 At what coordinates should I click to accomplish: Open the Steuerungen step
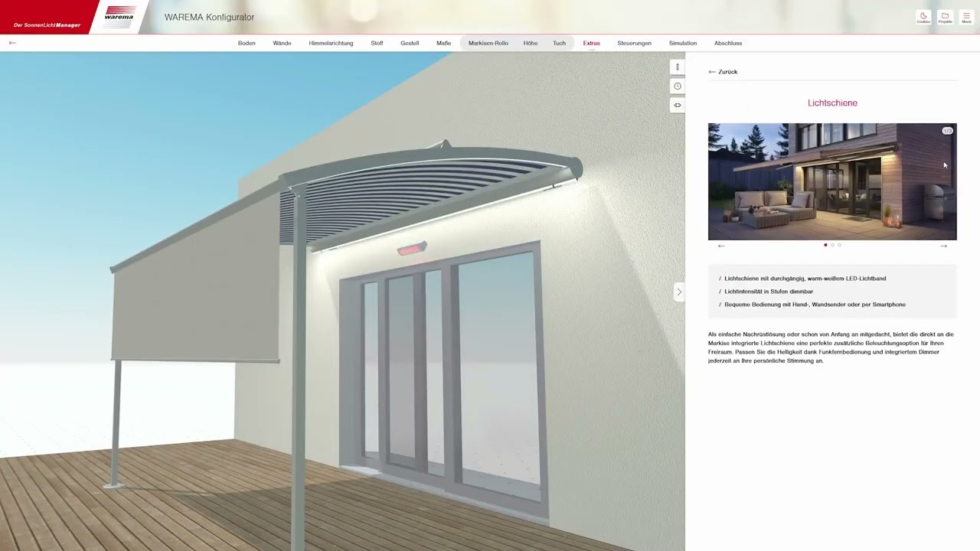[634, 43]
